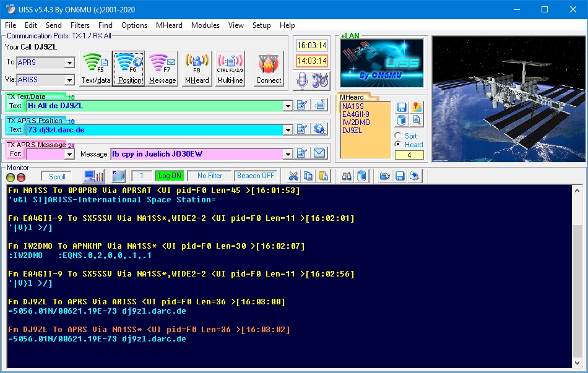Paste with the monitor clipboard icon

(x=323, y=176)
